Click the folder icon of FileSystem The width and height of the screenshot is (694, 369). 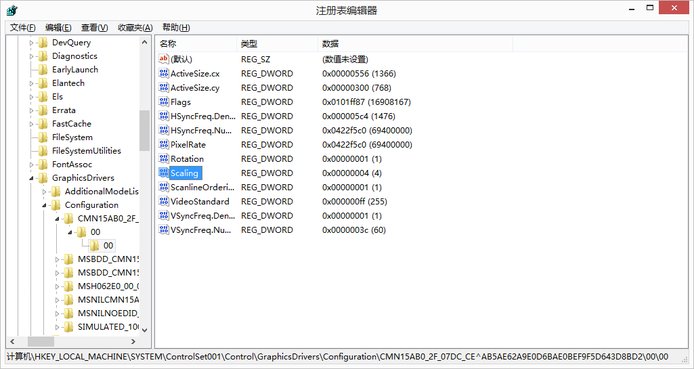coord(43,137)
